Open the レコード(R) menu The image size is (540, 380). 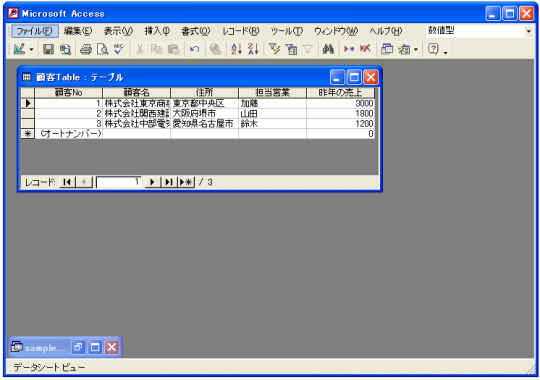(240, 31)
